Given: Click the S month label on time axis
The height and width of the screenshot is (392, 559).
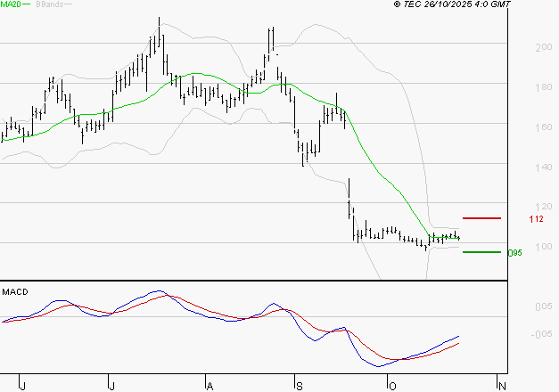Looking at the screenshot, I should pos(300,387).
